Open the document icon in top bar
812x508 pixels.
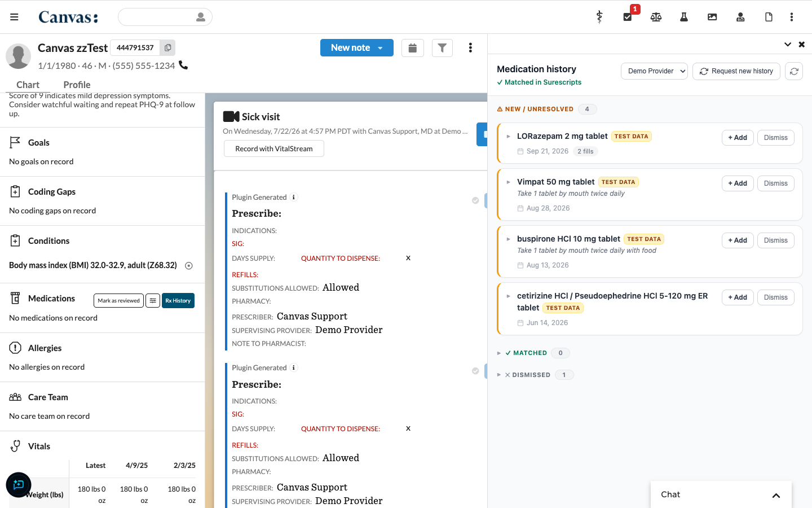pos(769,17)
